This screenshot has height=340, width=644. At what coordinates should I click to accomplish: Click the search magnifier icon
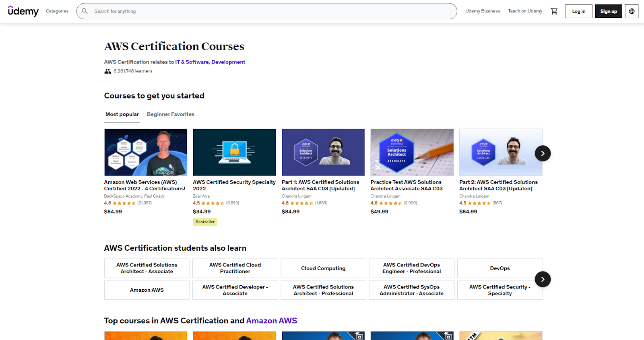click(85, 11)
